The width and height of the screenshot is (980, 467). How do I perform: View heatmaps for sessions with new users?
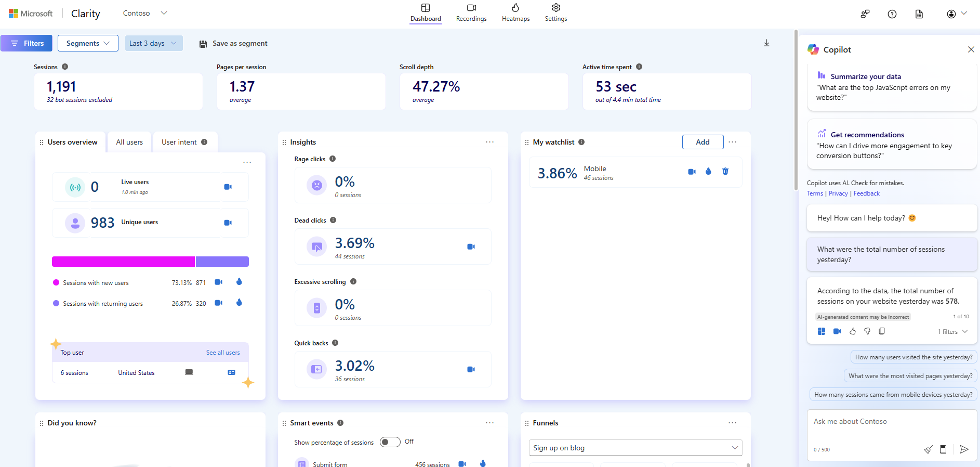(x=239, y=282)
